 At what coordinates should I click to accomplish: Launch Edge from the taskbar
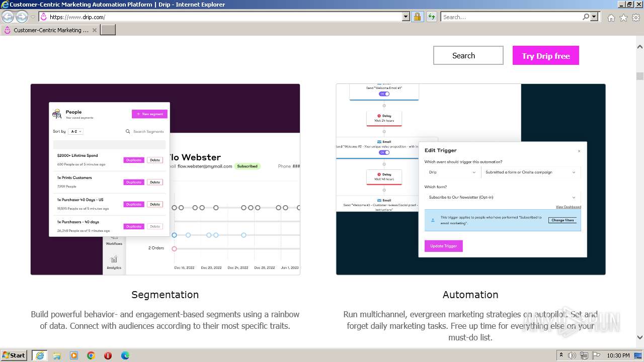(x=125, y=355)
